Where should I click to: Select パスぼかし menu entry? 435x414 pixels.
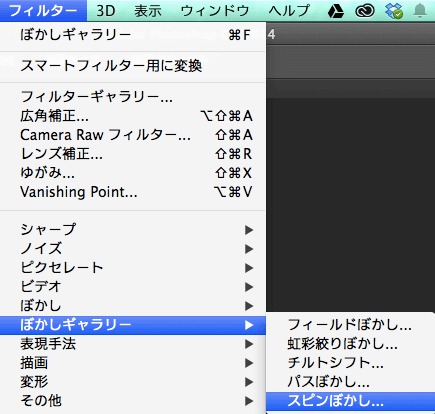pos(351,382)
